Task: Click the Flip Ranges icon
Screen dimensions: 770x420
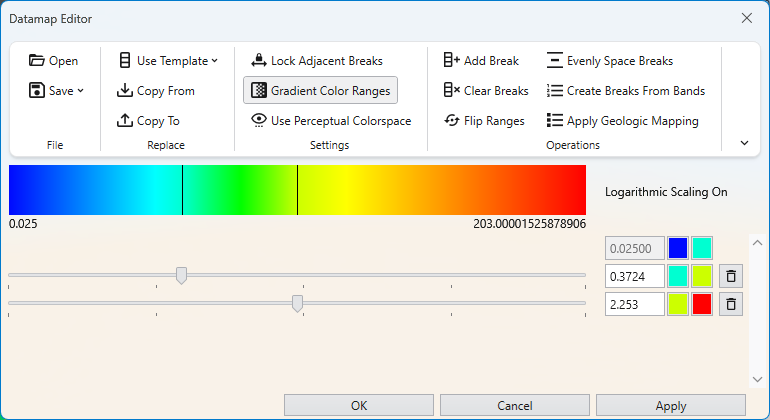Action: 451,121
